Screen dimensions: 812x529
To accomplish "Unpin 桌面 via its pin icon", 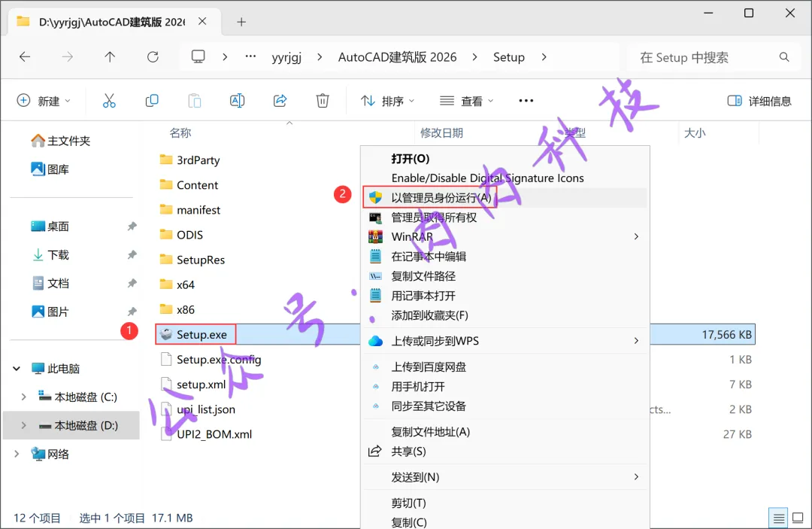I will (132, 226).
